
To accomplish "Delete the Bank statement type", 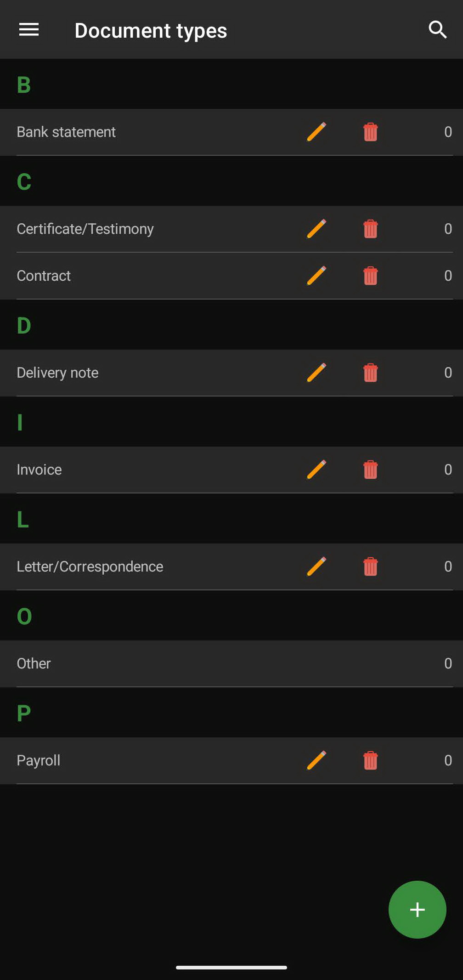I will (371, 132).
